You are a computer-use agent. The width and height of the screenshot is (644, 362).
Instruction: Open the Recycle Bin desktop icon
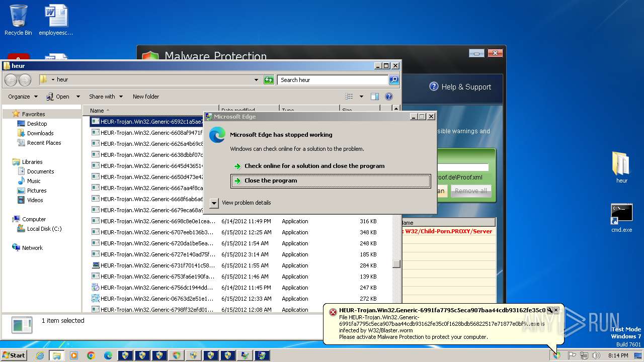(18, 20)
